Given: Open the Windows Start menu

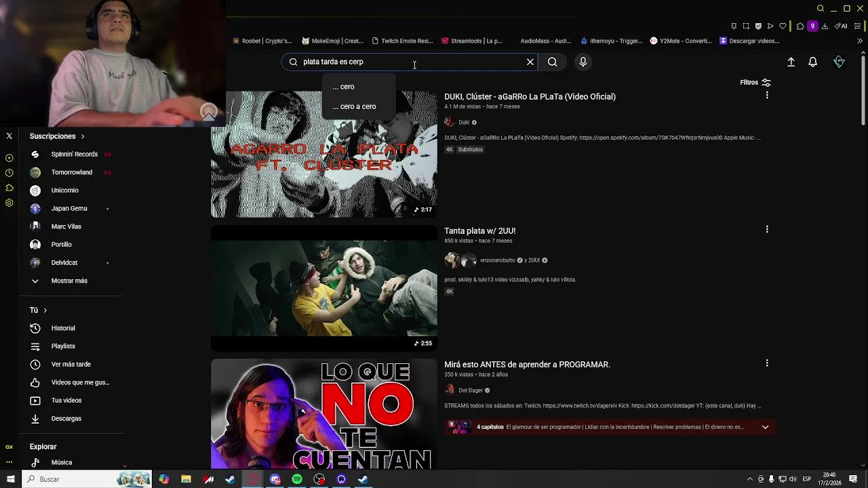Looking at the screenshot, I should pyautogui.click(x=10, y=479).
